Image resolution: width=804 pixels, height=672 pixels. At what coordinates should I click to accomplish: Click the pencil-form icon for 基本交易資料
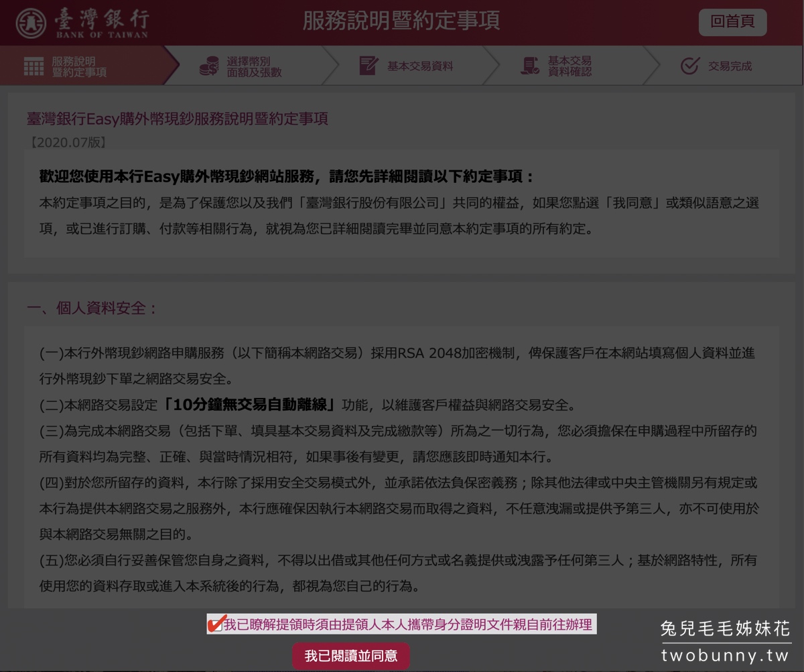pos(369,65)
